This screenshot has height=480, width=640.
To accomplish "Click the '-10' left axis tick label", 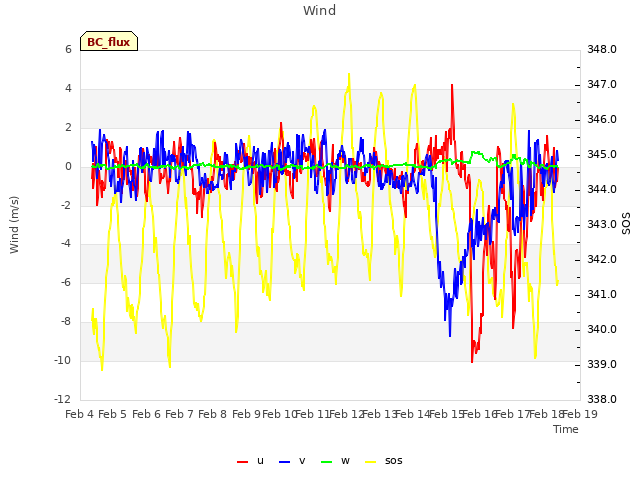I will (63, 360).
